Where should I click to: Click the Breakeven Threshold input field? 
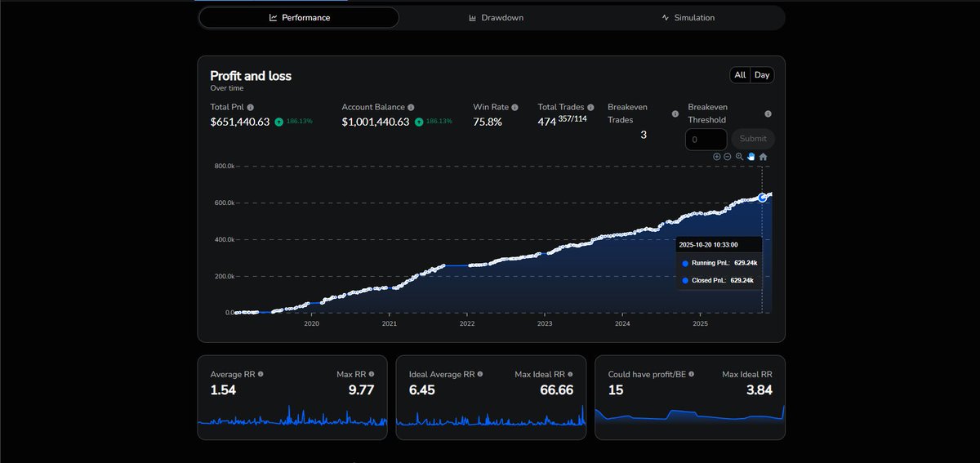pos(706,139)
